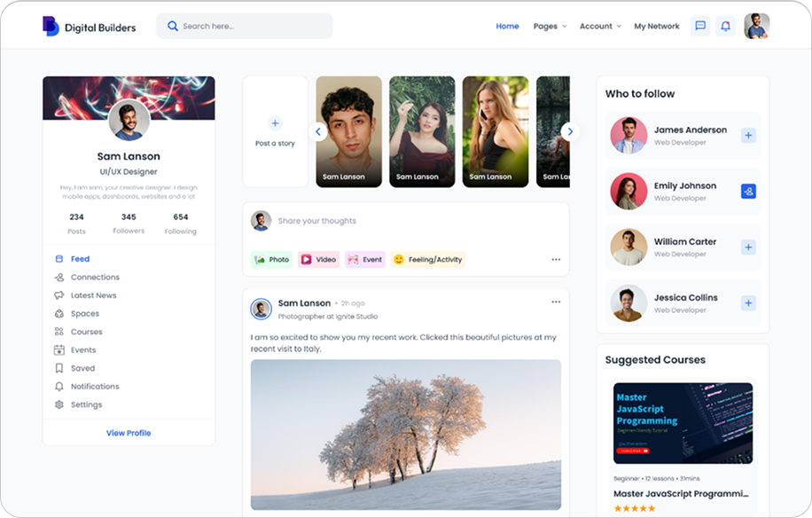Open Emily Johnson's profile name

click(685, 186)
